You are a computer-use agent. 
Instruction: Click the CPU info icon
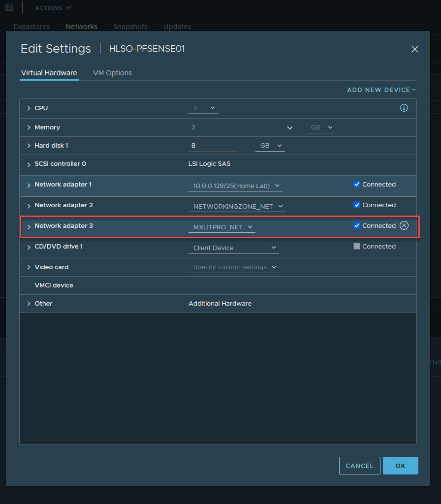(x=404, y=108)
